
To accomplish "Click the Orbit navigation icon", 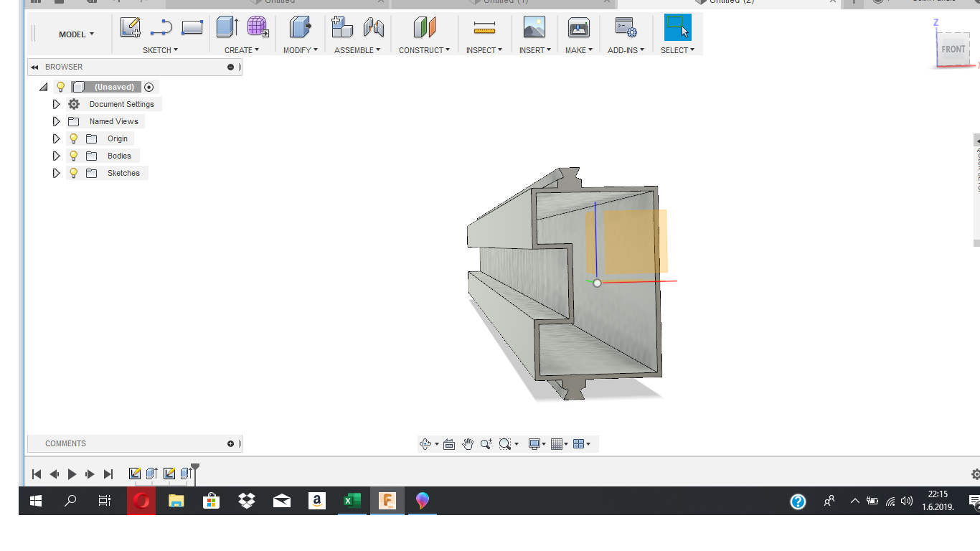I will [425, 444].
